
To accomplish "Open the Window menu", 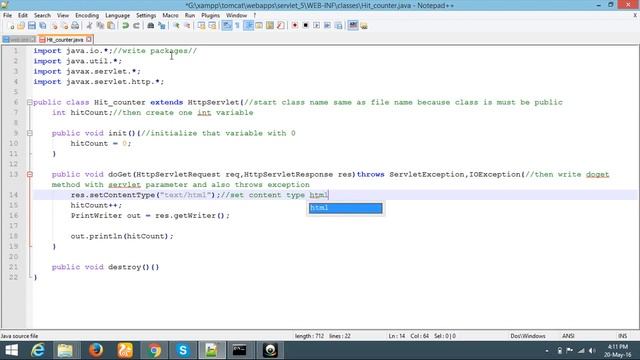I will tap(236, 16).
